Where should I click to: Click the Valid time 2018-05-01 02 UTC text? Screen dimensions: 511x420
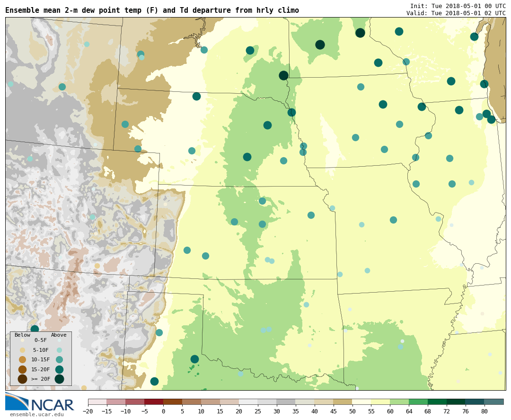tap(456, 13)
